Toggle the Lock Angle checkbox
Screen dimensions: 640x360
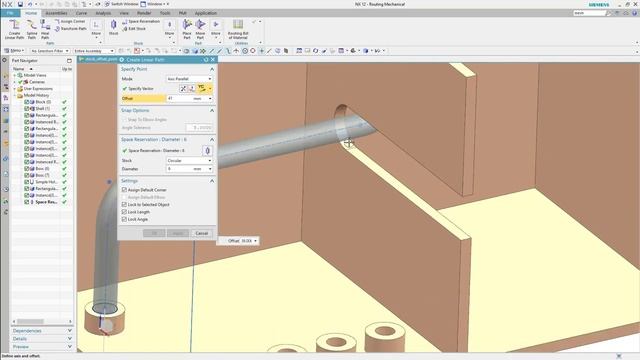pos(124,219)
